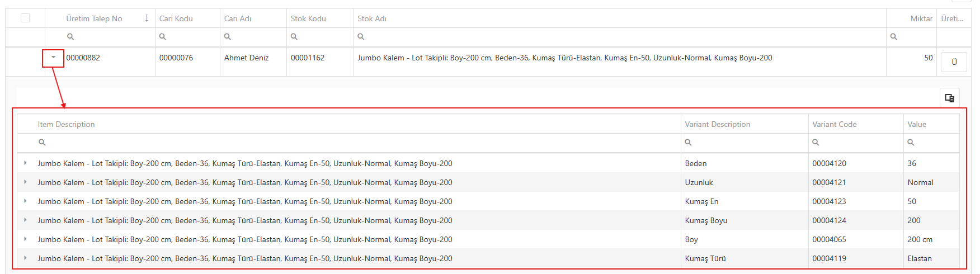Click the Stok Adı text in row 00000882
980x274 pixels.
pyautogui.click(x=565, y=58)
